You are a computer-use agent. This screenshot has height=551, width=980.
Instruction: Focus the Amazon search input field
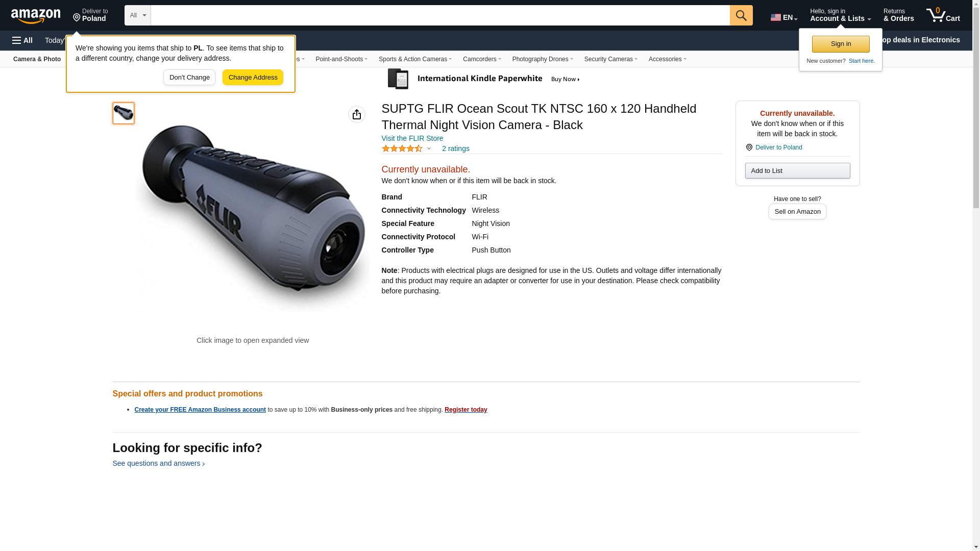pos(440,15)
